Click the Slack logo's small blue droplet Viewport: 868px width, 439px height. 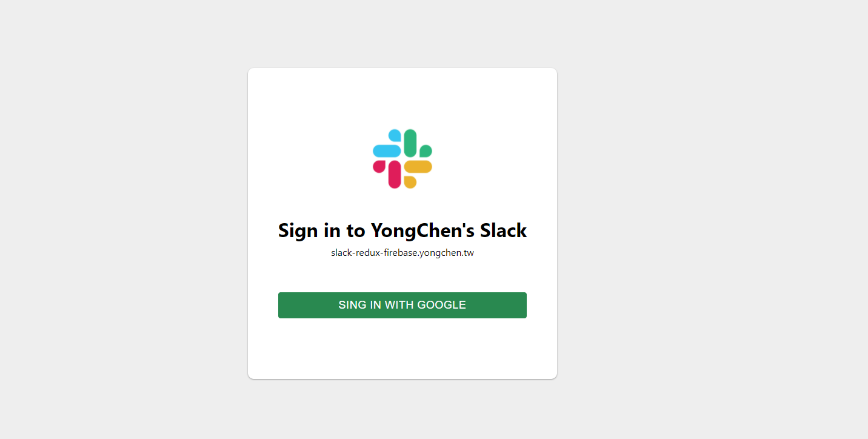[395, 136]
